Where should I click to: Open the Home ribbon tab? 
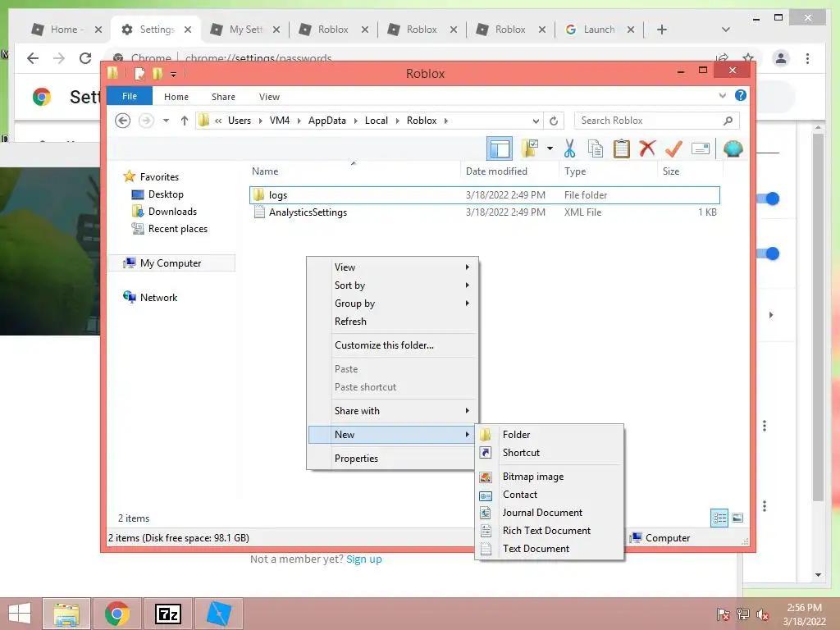(176, 97)
